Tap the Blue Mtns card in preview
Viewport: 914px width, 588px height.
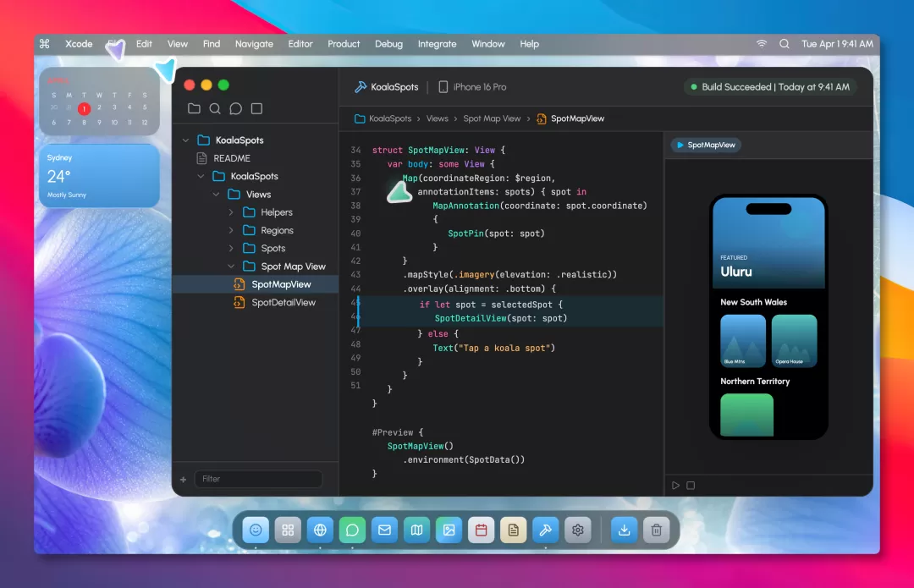(x=743, y=341)
